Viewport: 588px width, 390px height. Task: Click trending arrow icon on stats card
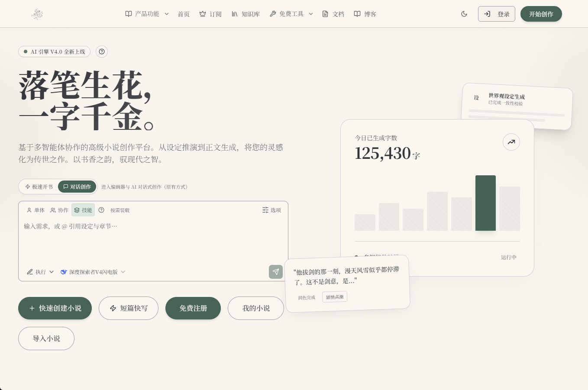point(511,142)
